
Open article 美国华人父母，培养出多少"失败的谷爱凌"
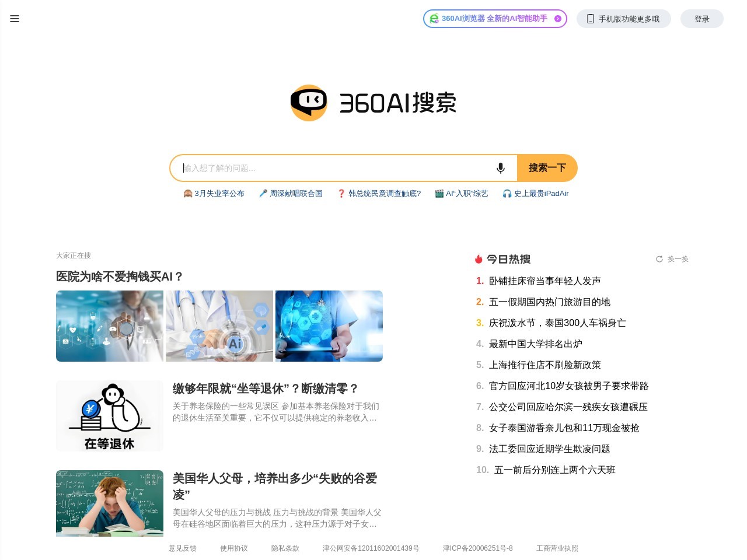coord(275,487)
